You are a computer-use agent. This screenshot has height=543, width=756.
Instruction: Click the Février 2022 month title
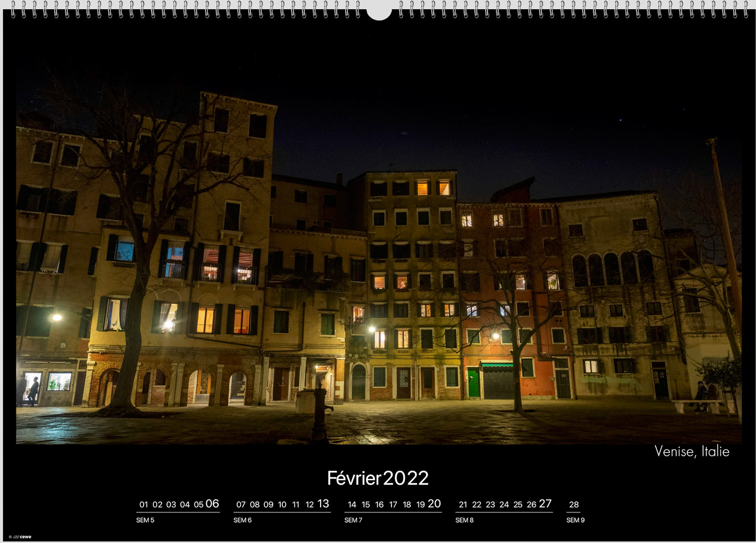point(378,478)
